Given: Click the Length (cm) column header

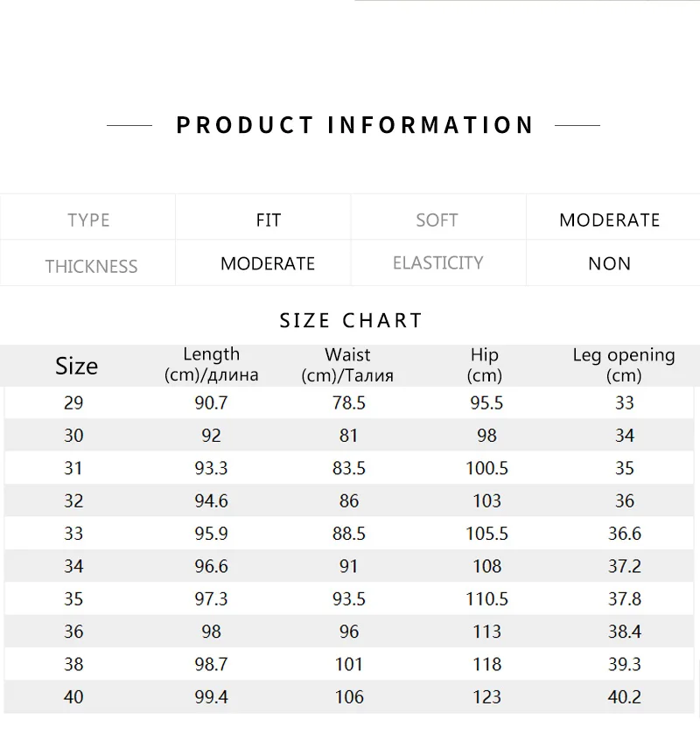Looking at the screenshot, I should (211, 365).
